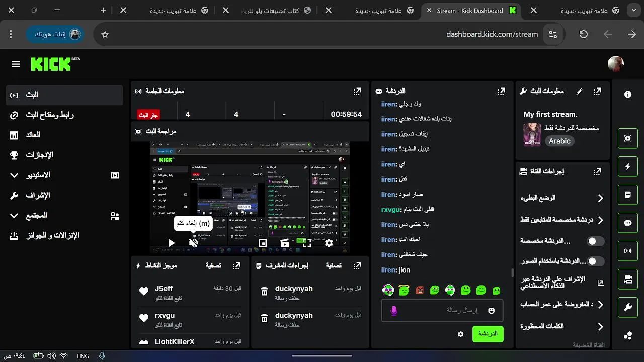This screenshot has height=362, width=644.
Task: Expand the الاستديو sidebar section
Action: point(64,175)
